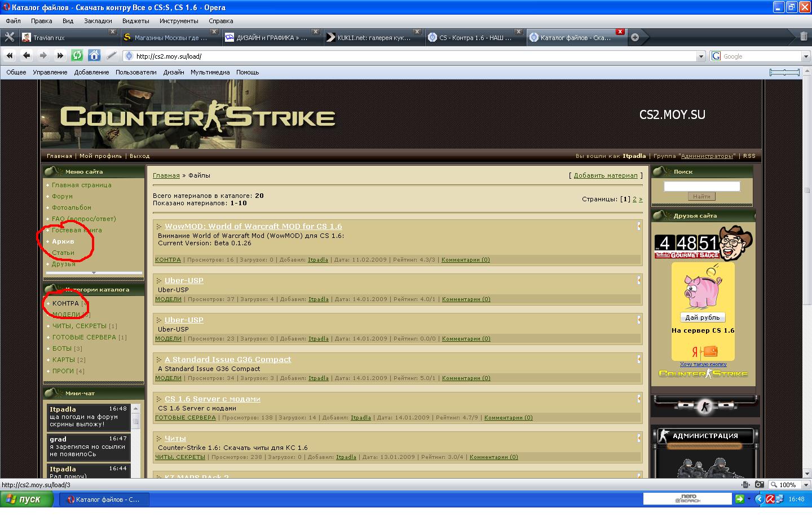Click the new tab plus icon
812x530 pixels.
(x=635, y=37)
